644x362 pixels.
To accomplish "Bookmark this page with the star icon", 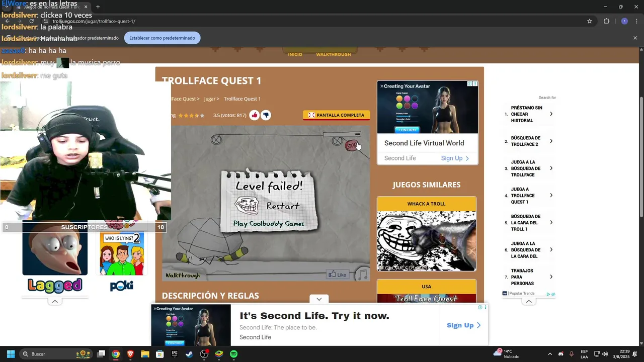I will 590,21.
